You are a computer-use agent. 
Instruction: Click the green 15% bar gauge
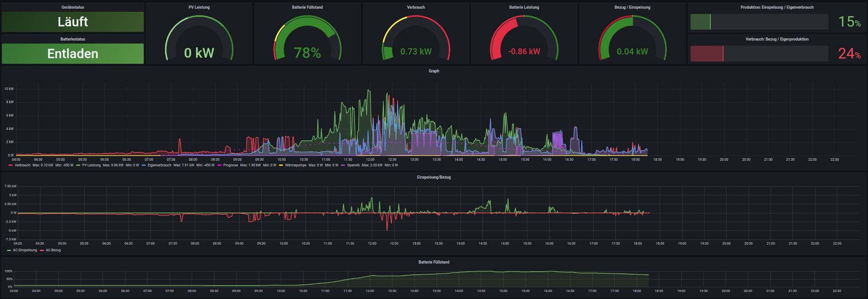coord(759,22)
